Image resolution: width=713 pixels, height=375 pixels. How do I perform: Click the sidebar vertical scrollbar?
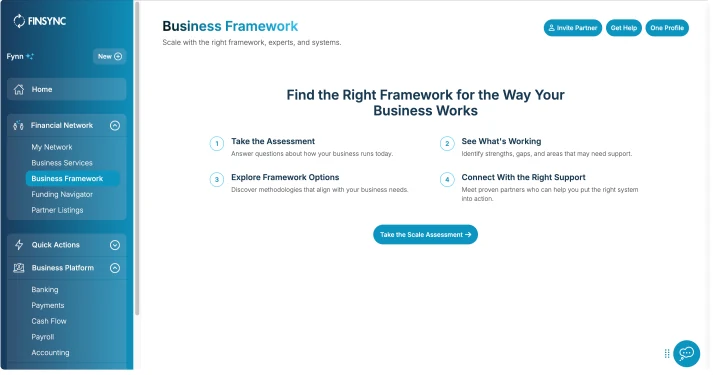click(137, 159)
